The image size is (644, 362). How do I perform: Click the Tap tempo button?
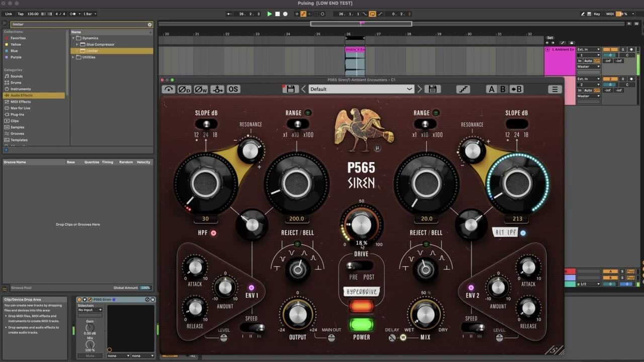(21, 14)
